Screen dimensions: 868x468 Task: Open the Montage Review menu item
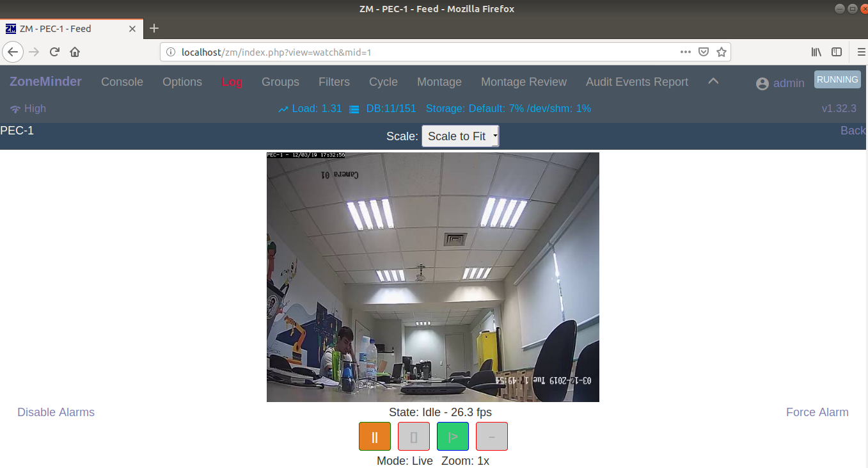point(523,82)
